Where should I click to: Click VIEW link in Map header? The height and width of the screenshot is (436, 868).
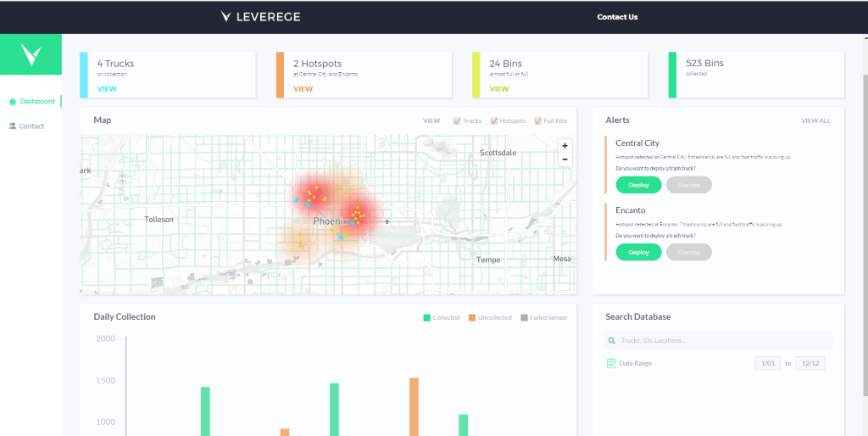pos(431,120)
